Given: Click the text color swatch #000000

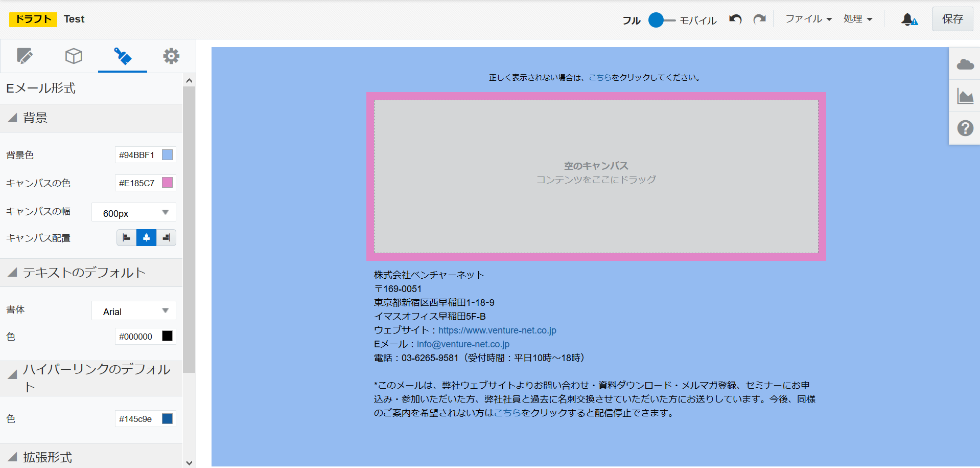Looking at the screenshot, I should point(167,336).
